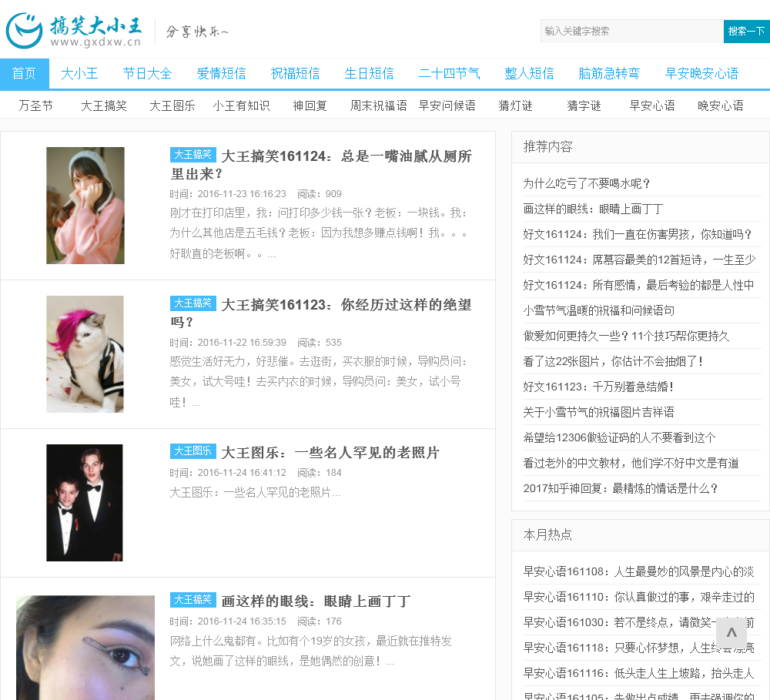
Task: Open 爱情短信 in the main menu
Action: pos(221,74)
